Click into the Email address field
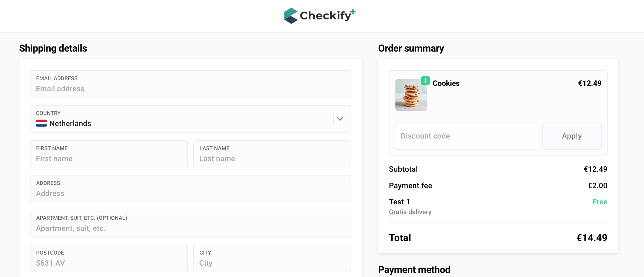 190,89
